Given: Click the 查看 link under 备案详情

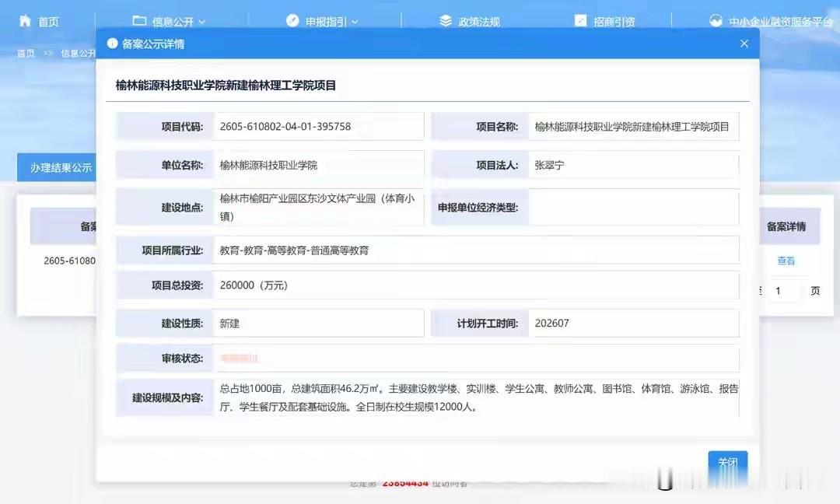Looking at the screenshot, I should (x=786, y=261).
